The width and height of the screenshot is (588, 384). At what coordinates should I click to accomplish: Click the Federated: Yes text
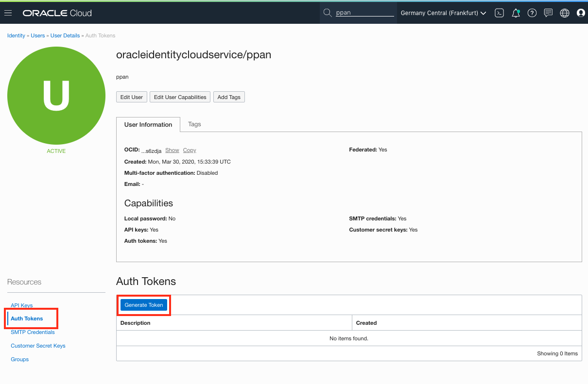[368, 150]
